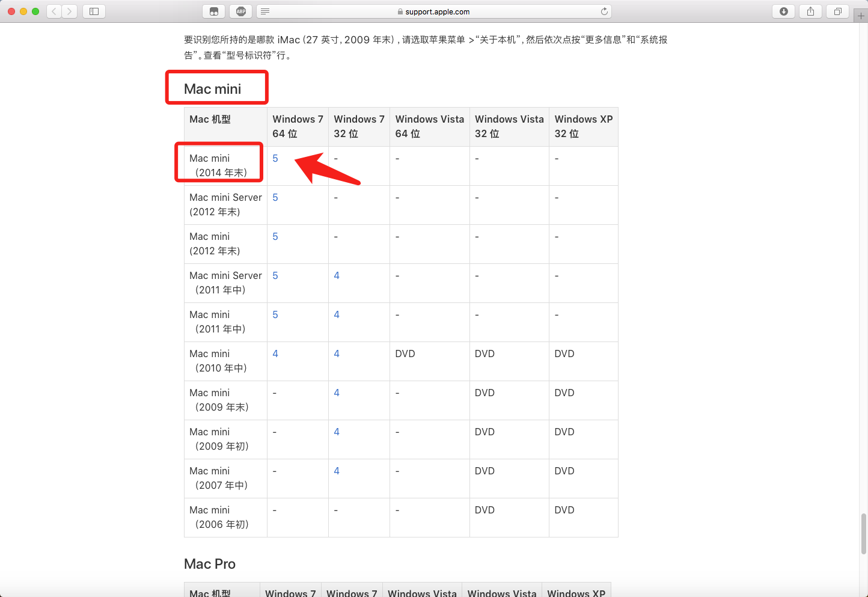Open Windows 7 32-bit link for Mac mini (2007 年中)
The image size is (868, 597).
[337, 471]
